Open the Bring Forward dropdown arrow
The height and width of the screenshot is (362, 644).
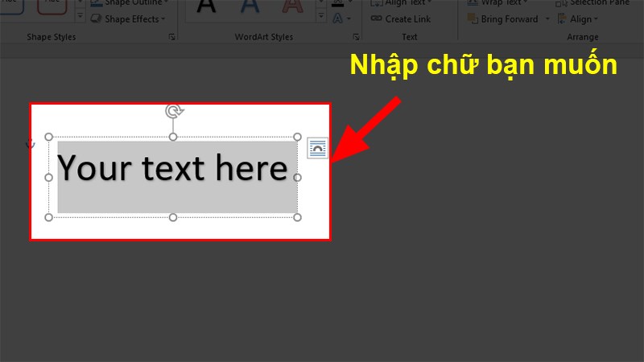tap(547, 19)
